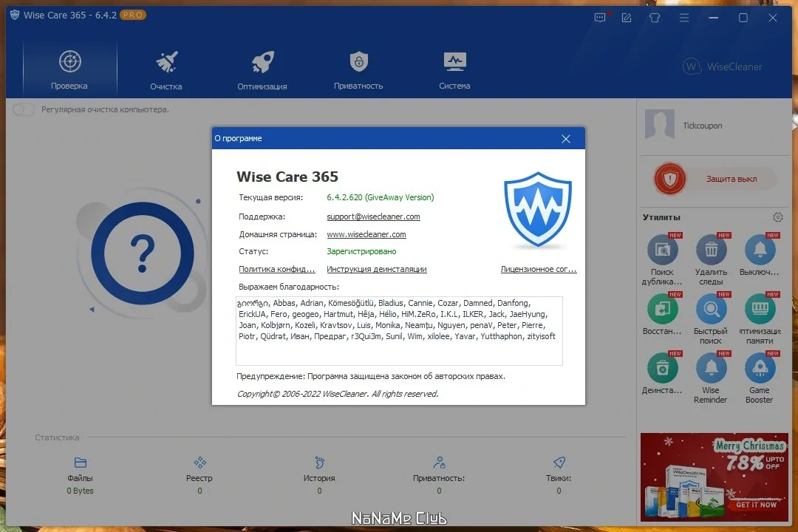This screenshot has width=798, height=532.
Task: Open utilities settings gear icon
Action: tap(777, 217)
